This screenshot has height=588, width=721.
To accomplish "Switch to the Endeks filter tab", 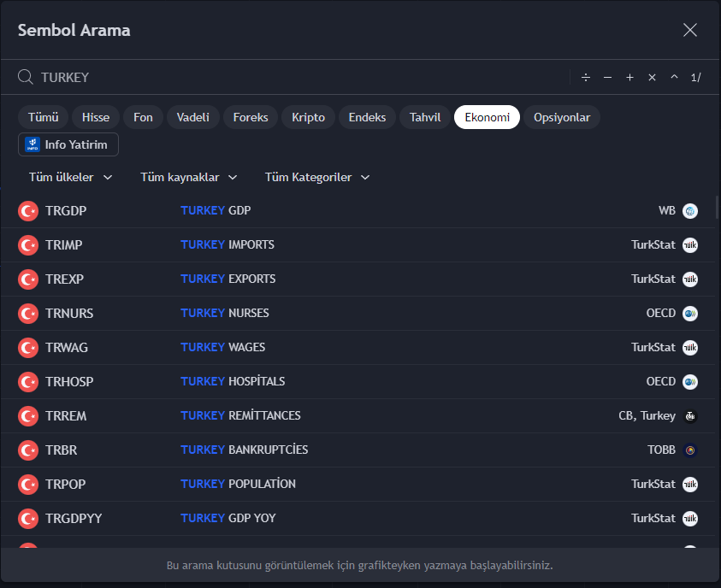I will (x=367, y=117).
